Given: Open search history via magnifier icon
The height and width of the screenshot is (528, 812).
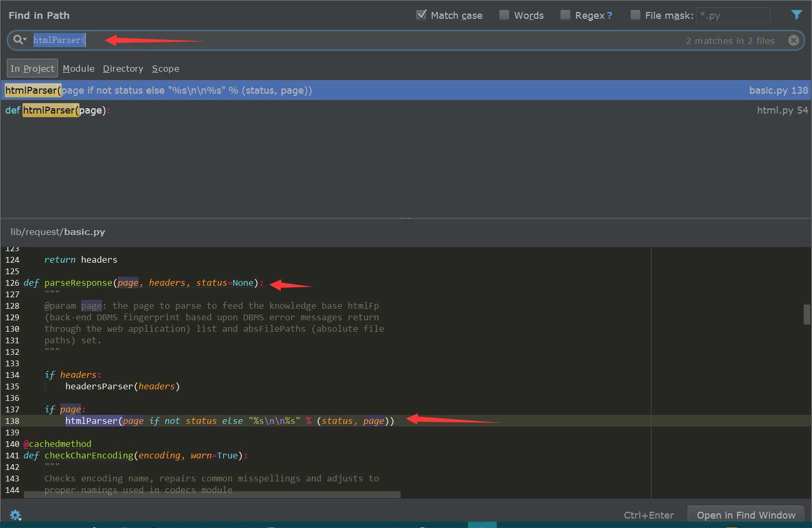Looking at the screenshot, I should 20,40.
